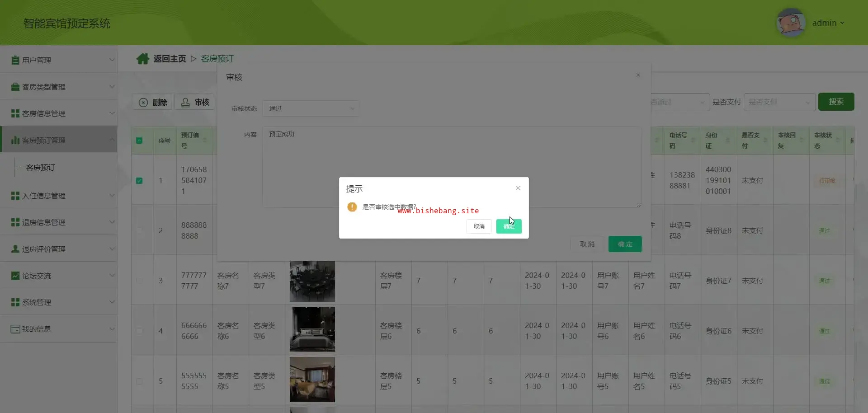Check the checkbox for row 4
This screenshot has height=413, width=868.
point(139,331)
